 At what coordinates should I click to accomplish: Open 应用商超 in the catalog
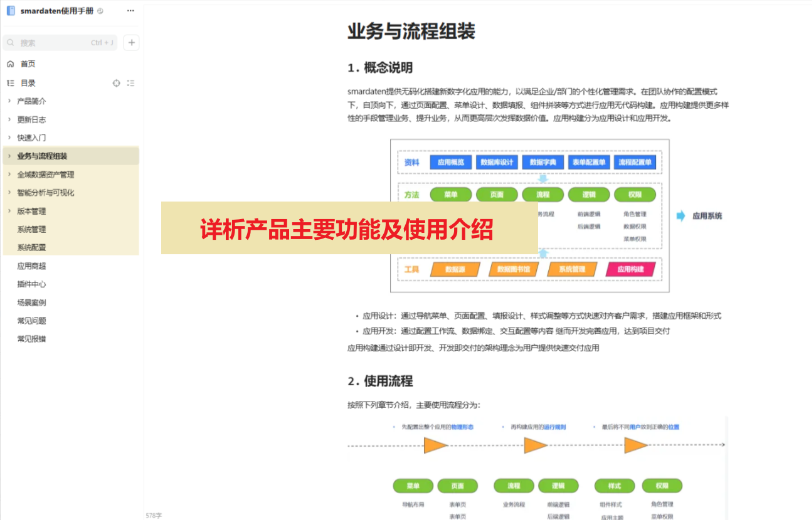point(32,266)
